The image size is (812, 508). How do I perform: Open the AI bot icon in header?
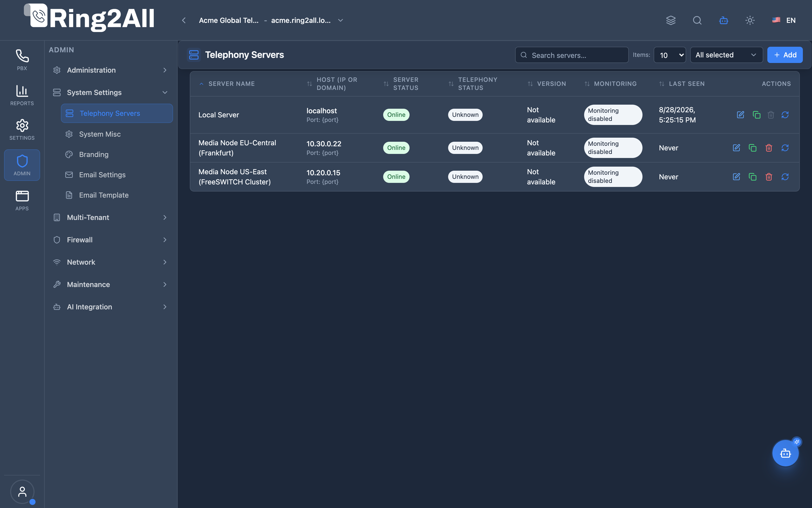[723, 20]
